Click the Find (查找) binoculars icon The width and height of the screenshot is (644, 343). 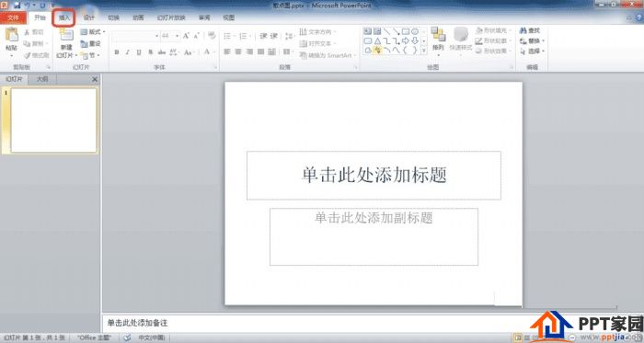tap(523, 30)
